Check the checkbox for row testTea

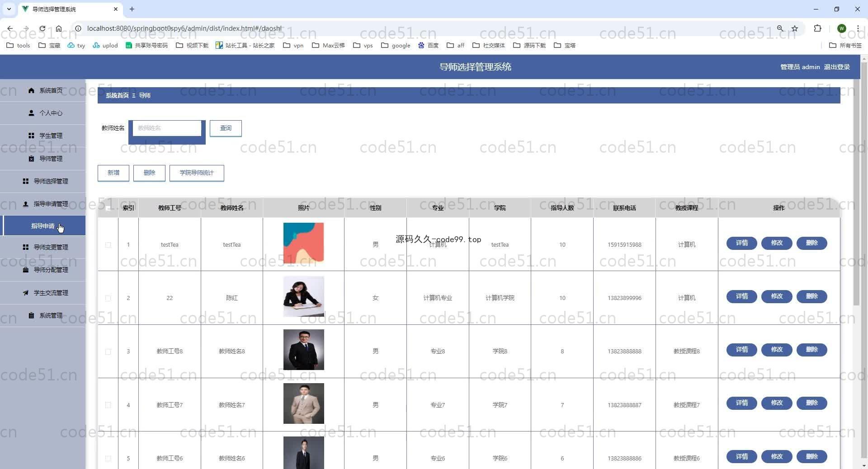tap(108, 245)
